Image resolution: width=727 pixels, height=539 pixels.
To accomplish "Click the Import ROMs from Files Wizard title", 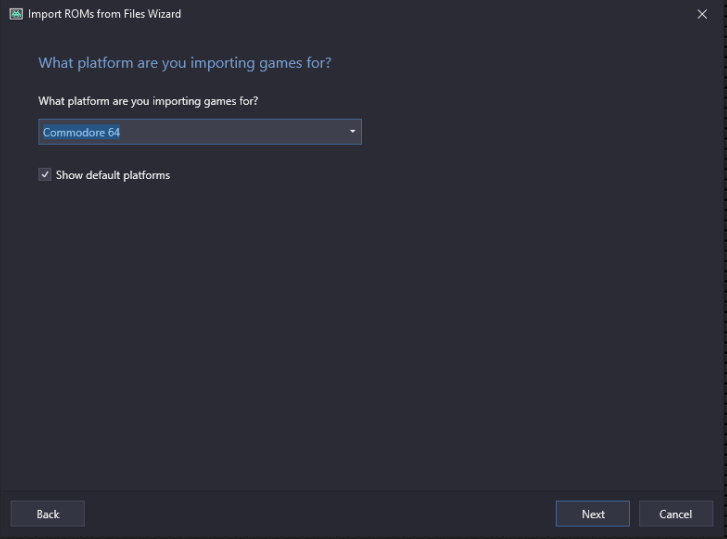I will click(x=104, y=14).
